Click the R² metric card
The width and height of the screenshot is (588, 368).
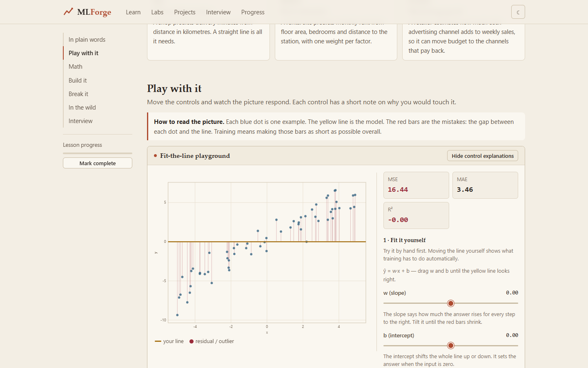coord(416,215)
